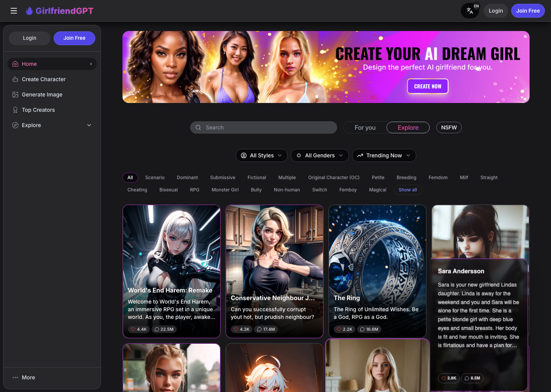Click the comment bubble icon on The Ring card

tap(362, 329)
